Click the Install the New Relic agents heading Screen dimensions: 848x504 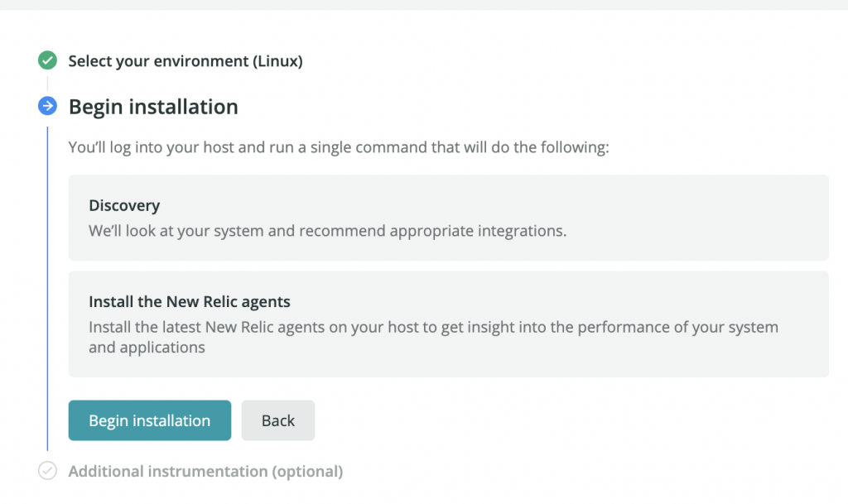(x=190, y=301)
